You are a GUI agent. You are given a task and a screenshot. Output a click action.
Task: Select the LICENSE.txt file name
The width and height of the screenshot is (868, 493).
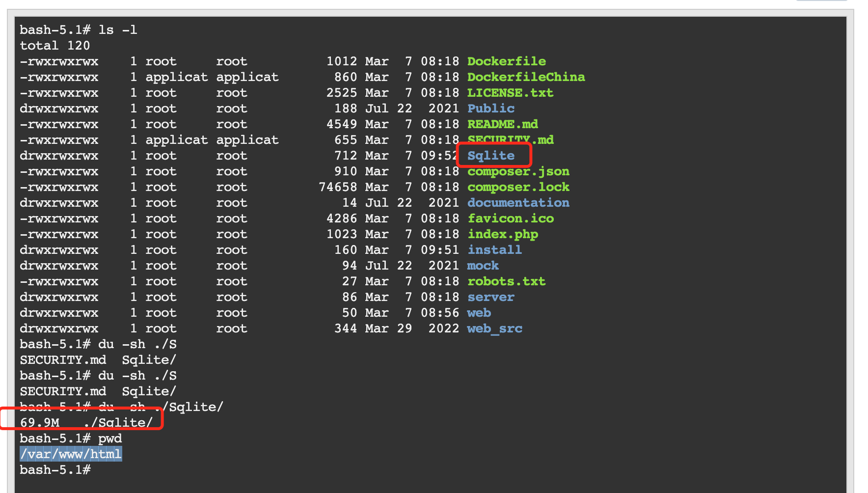tap(510, 92)
